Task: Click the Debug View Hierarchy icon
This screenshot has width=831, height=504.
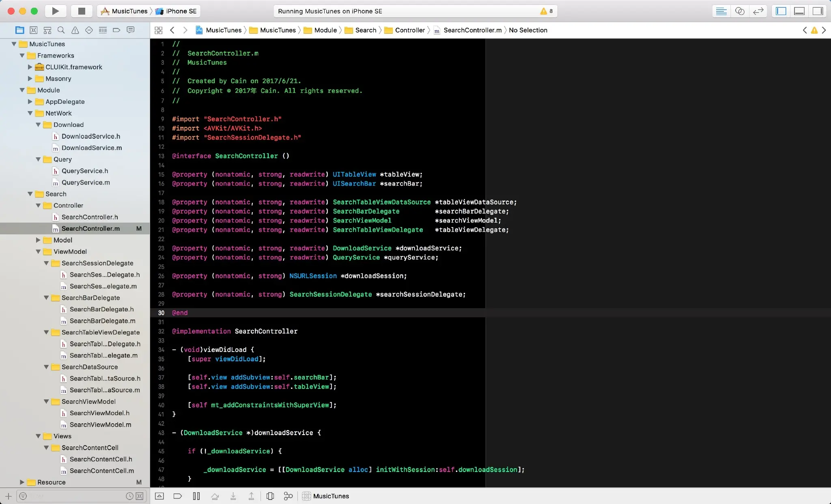Action: point(270,496)
